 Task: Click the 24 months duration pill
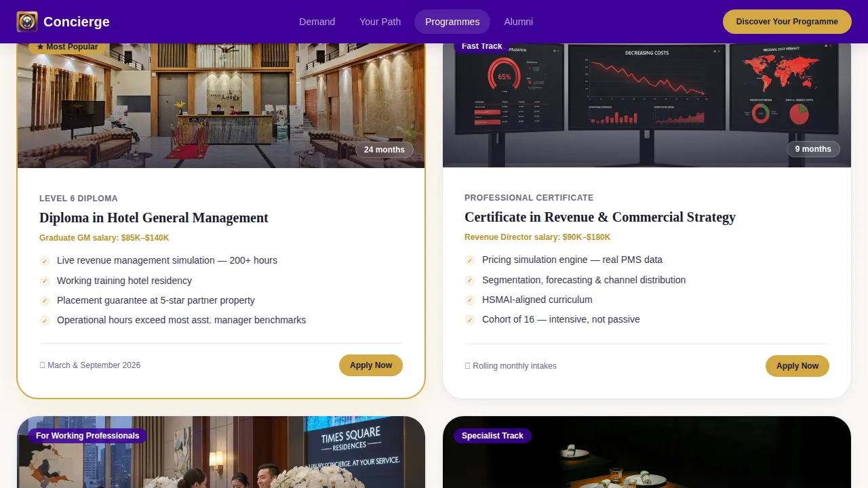pos(384,150)
